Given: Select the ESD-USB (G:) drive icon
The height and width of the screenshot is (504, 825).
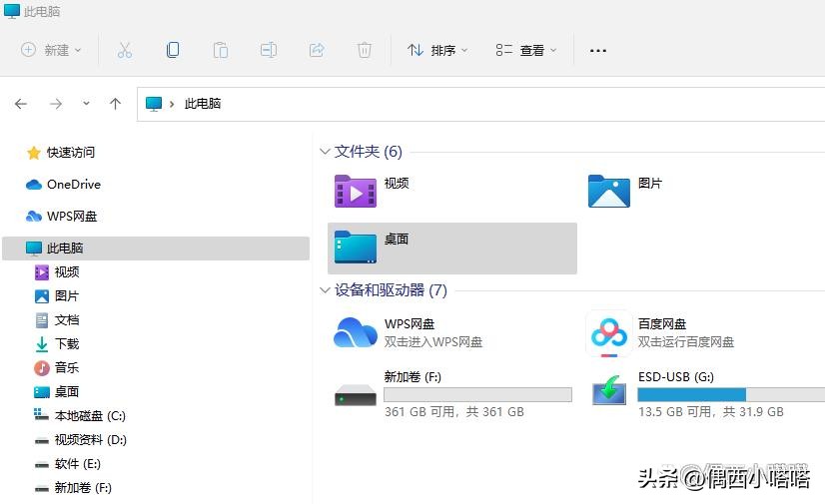Looking at the screenshot, I should point(608,390).
